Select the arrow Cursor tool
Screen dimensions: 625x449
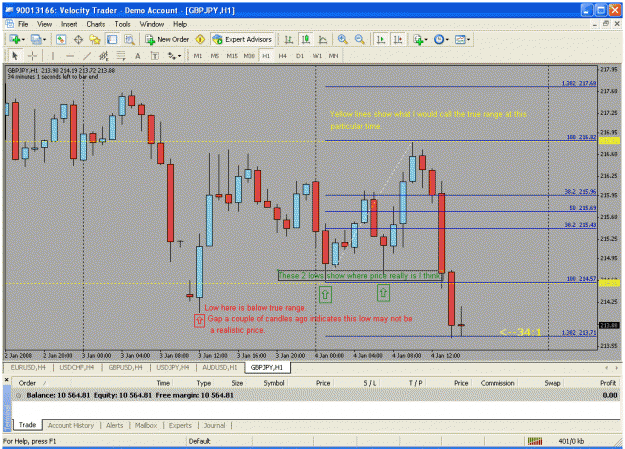click(15, 56)
